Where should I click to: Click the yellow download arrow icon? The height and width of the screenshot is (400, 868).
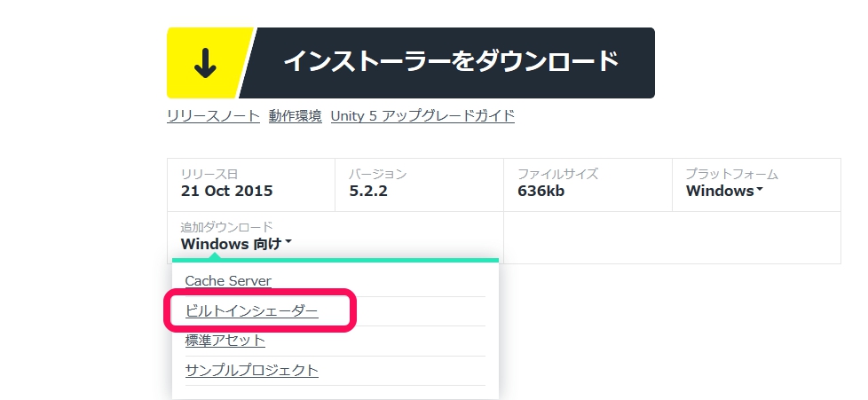pos(205,63)
